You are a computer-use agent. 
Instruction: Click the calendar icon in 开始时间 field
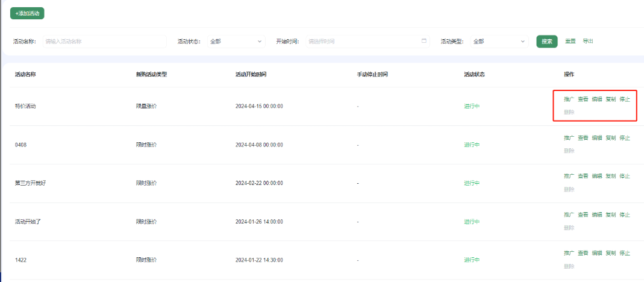(424, 41)
